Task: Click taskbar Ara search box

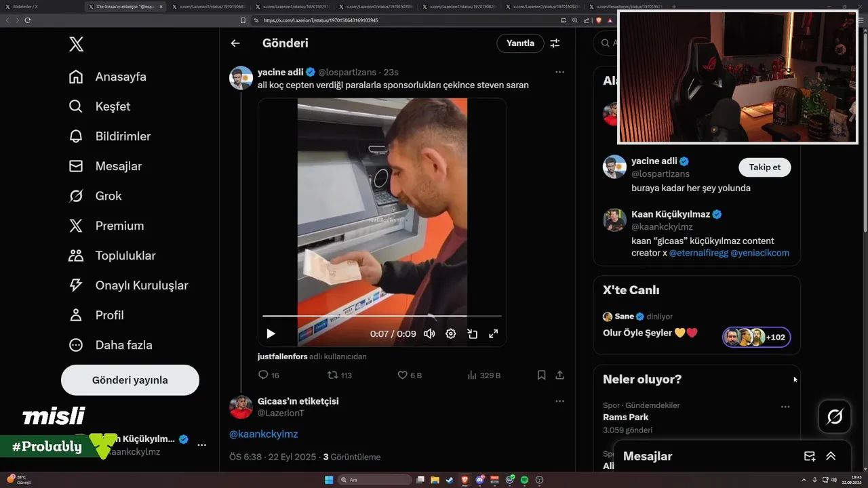Action: tap(375, 480)
